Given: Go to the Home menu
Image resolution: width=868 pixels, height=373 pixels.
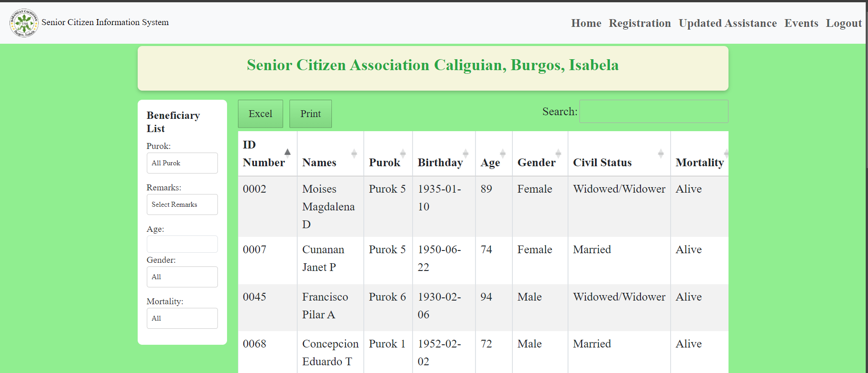Looking at the screenshot, I should point(586,23).
